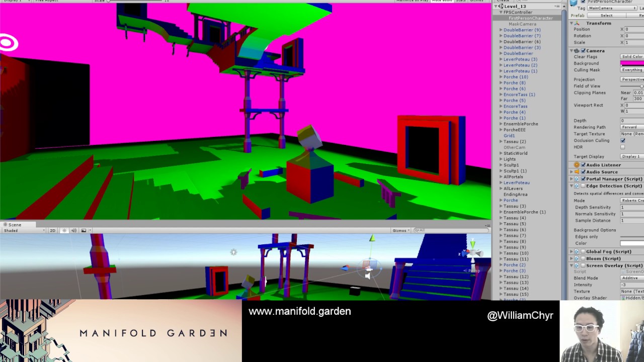Click the Edge Detection script icon
The width and height of the screenshot is (644, 362).
point(577,186)
